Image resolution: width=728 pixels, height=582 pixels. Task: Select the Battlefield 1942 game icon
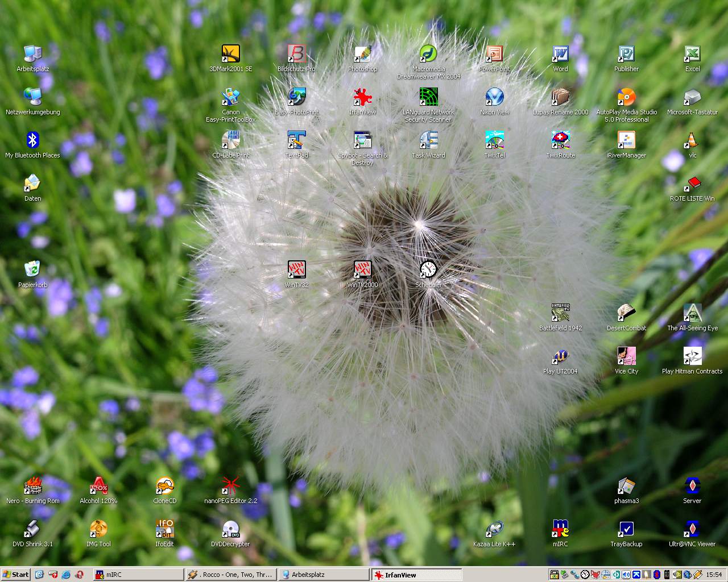tap(560, 314)
